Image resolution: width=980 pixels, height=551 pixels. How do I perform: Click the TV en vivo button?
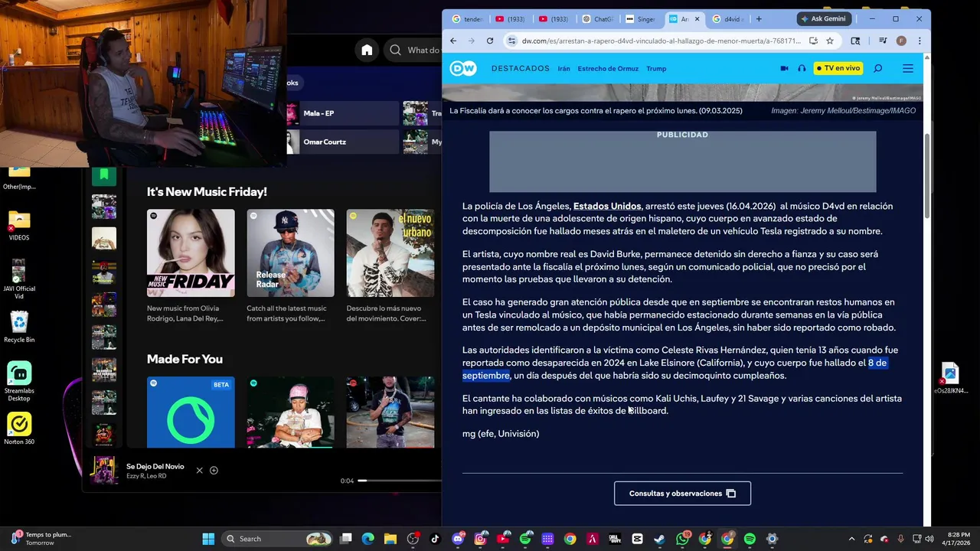pos(838,68)
